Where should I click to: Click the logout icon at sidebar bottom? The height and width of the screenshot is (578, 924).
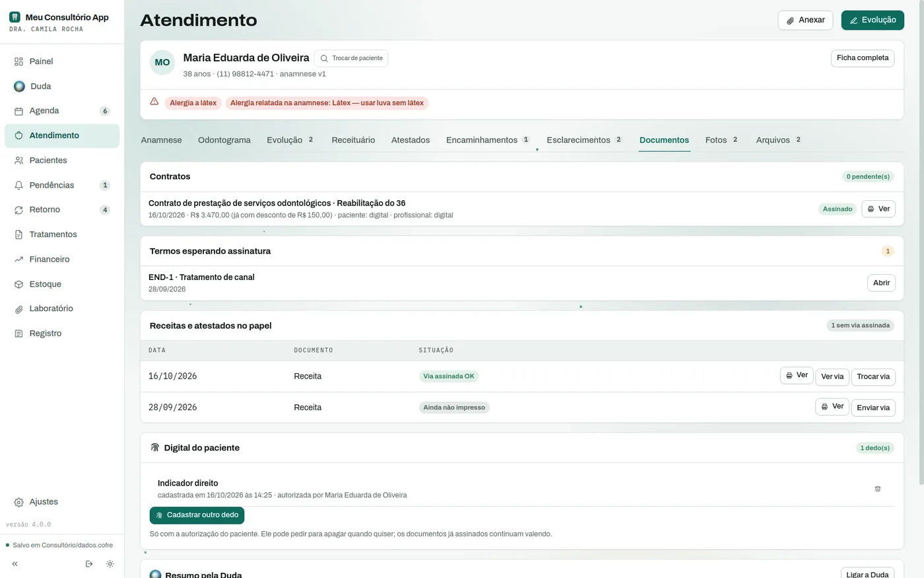pyautogui.click(x=89, y=564)
